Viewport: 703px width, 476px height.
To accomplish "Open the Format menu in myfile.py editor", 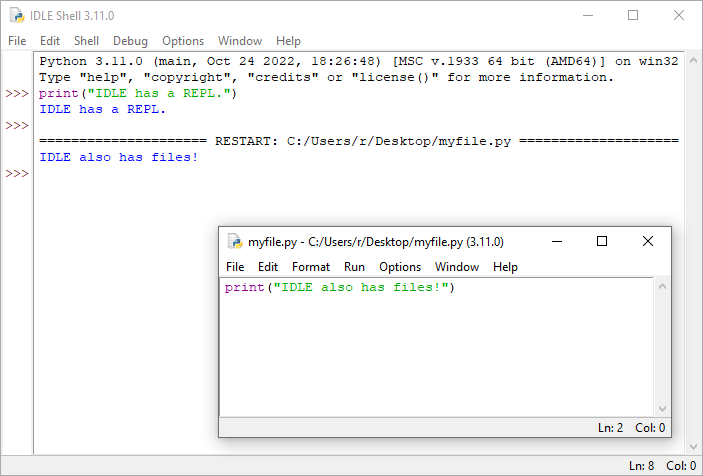I will 311,267.
